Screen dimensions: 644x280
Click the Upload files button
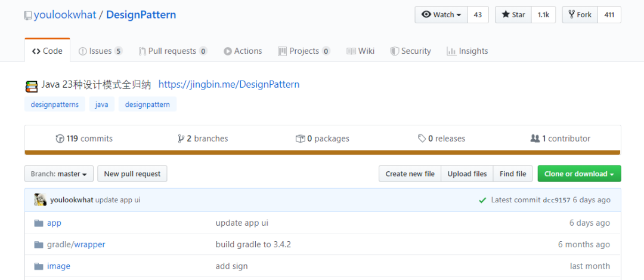point(467,174)
